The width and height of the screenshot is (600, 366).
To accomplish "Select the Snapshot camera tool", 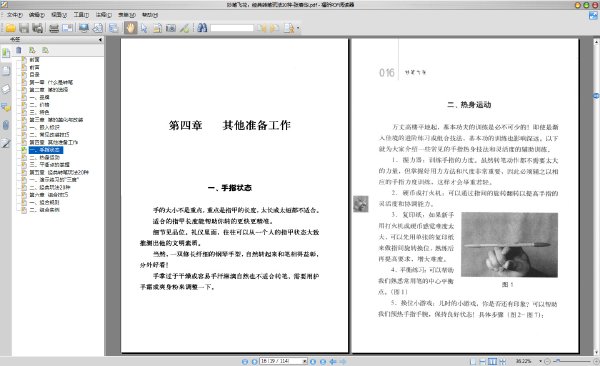I will pyautogui.click(x=171, y=28).
